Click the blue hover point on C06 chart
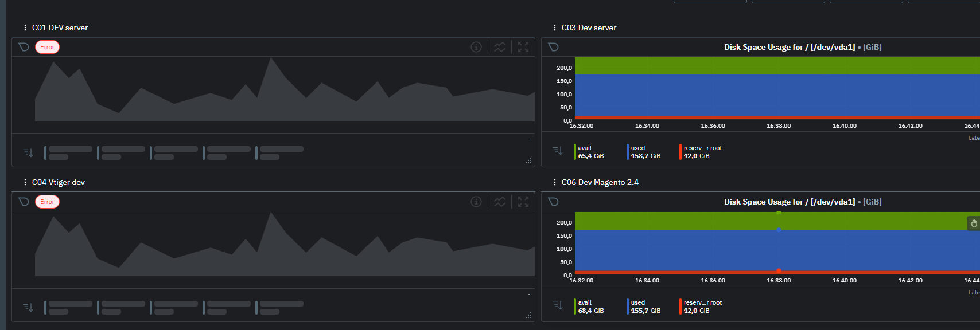Screen dimensions: 980x330 [x=779, y=230]
